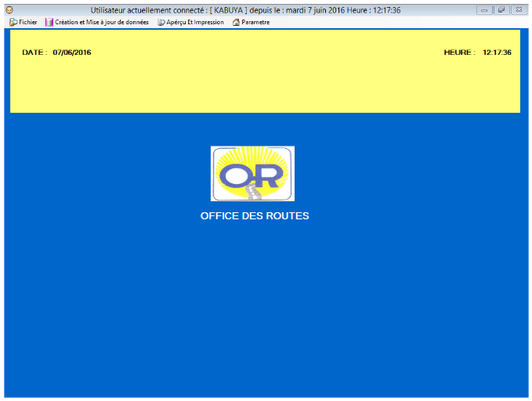Open the Aperçu Et Impression menu

tap(190, 23)
